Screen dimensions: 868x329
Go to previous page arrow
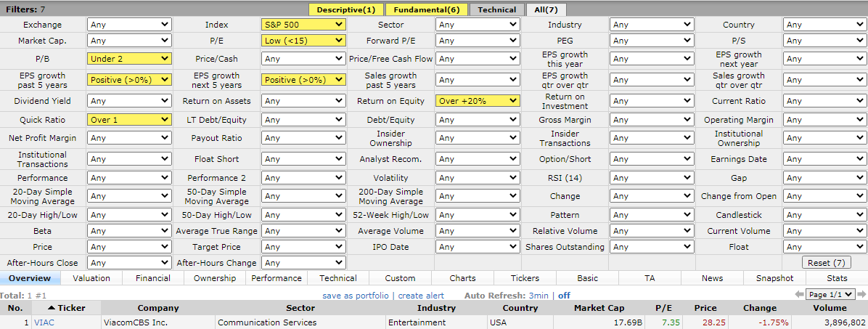click(x=799, y=295)
